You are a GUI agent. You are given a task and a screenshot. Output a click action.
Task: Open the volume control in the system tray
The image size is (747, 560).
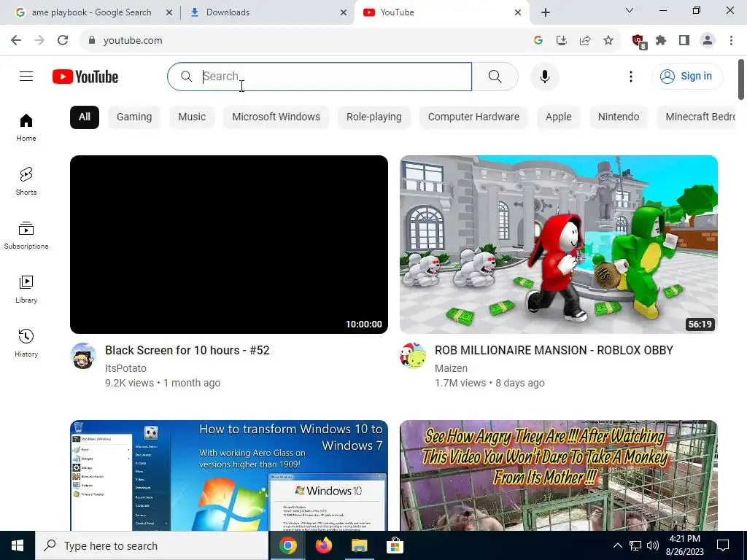[x=653, y=545]
